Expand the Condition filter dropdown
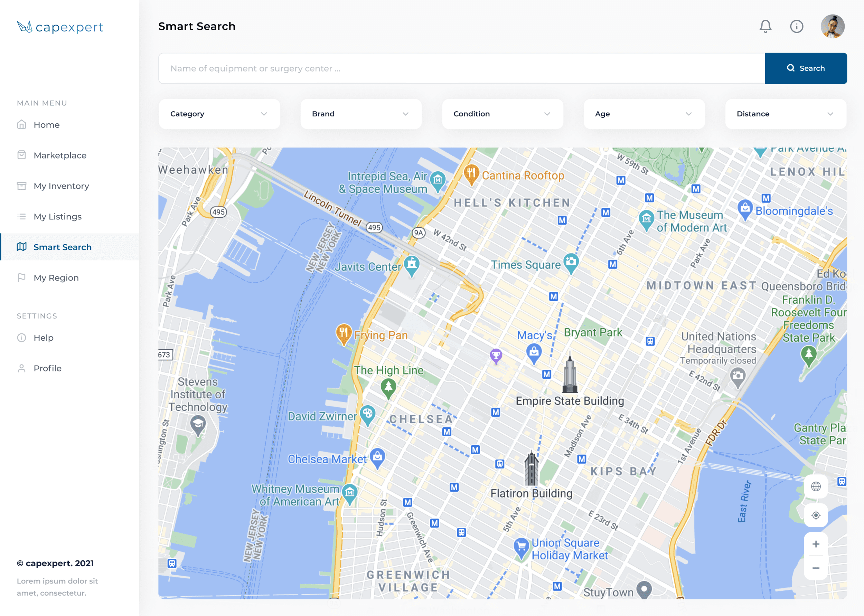The height and width of the screenshot is (616, 864). click(x=502, y=114)
